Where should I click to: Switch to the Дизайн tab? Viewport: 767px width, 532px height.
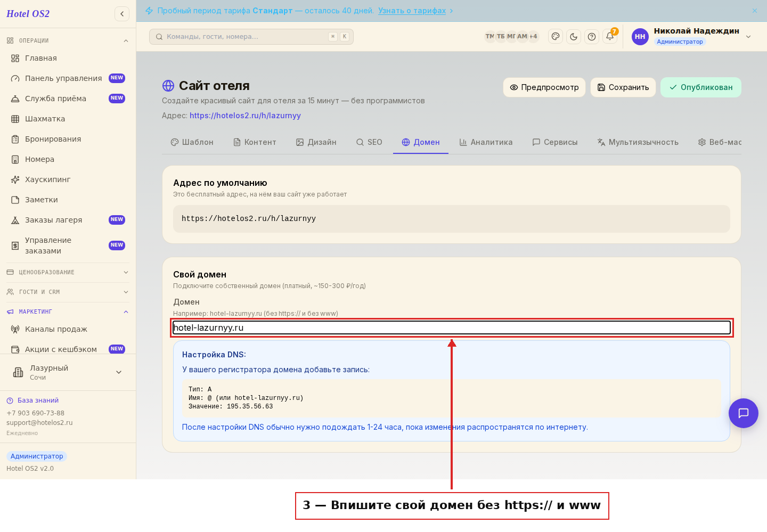[316, 142]
